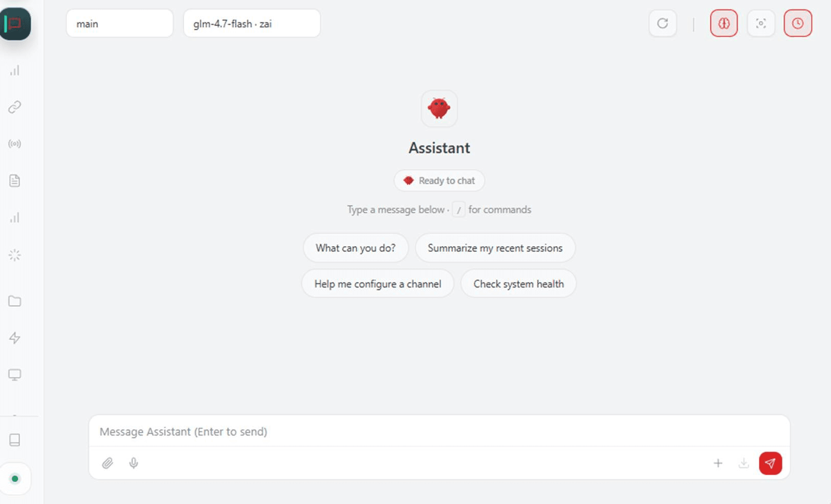Open the document icon in the sidebar
This screenshot has height=504, width=831.
click(x=15, y=181)
